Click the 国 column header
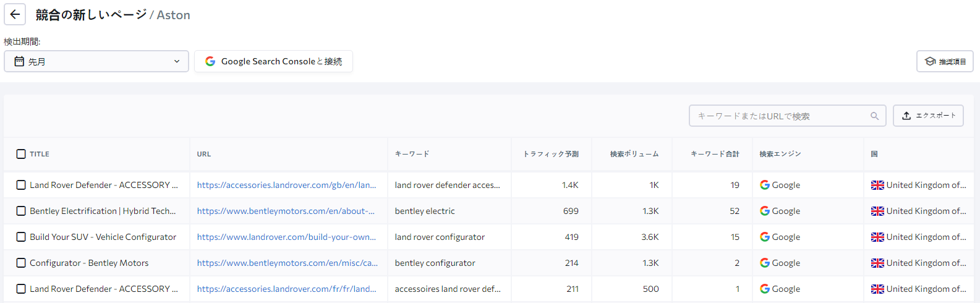The height and width of the screenshot is (303, 980). pyautogui.click(x=874, y=154)
